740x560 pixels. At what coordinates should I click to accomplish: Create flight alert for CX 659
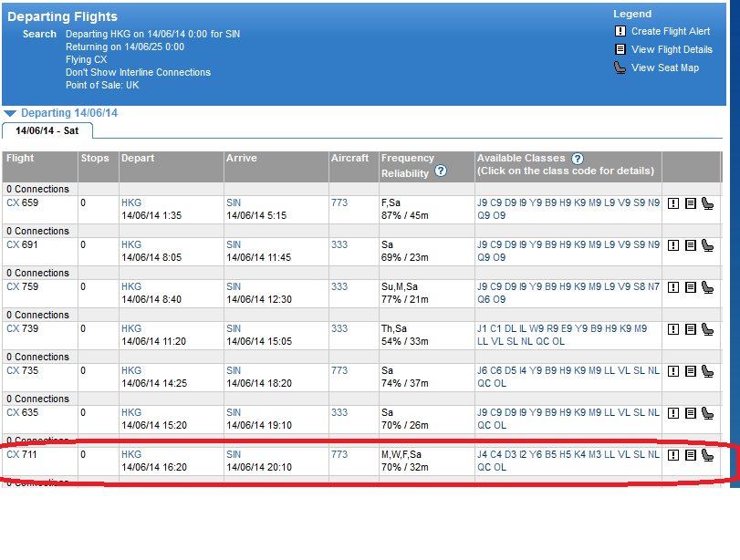pos(673,203)
